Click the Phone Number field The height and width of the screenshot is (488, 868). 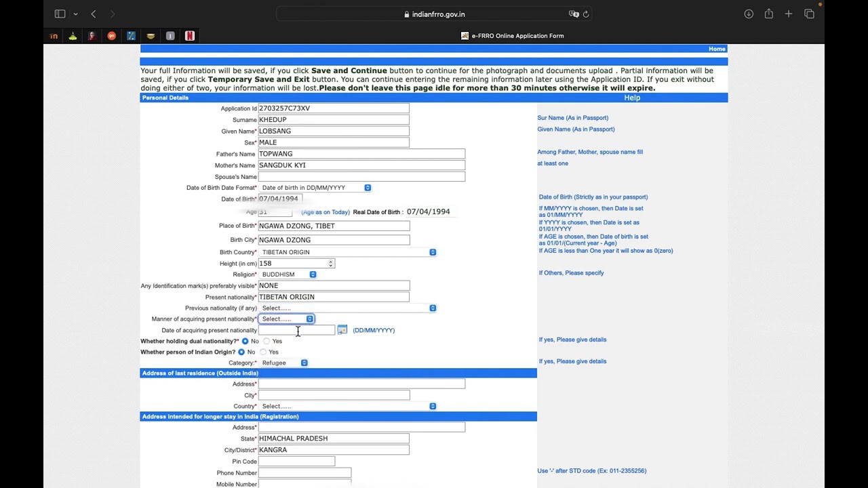click(x=304, y=472)
